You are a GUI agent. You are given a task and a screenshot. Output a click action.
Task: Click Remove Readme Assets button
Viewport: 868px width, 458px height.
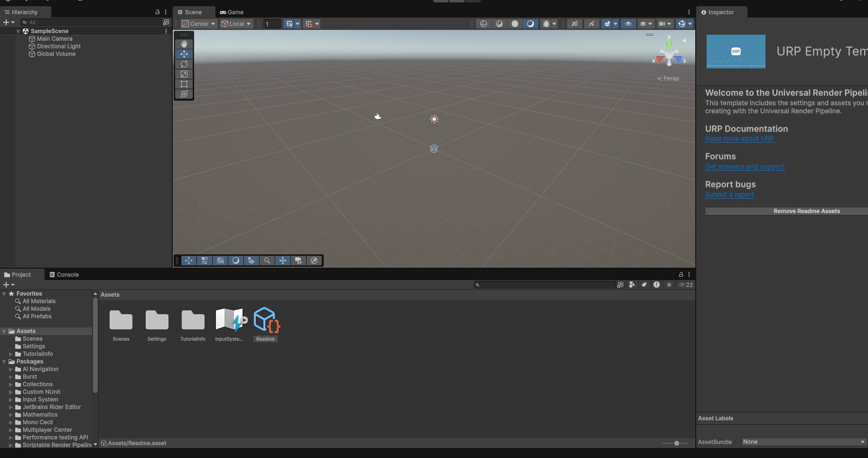(786, 211)
